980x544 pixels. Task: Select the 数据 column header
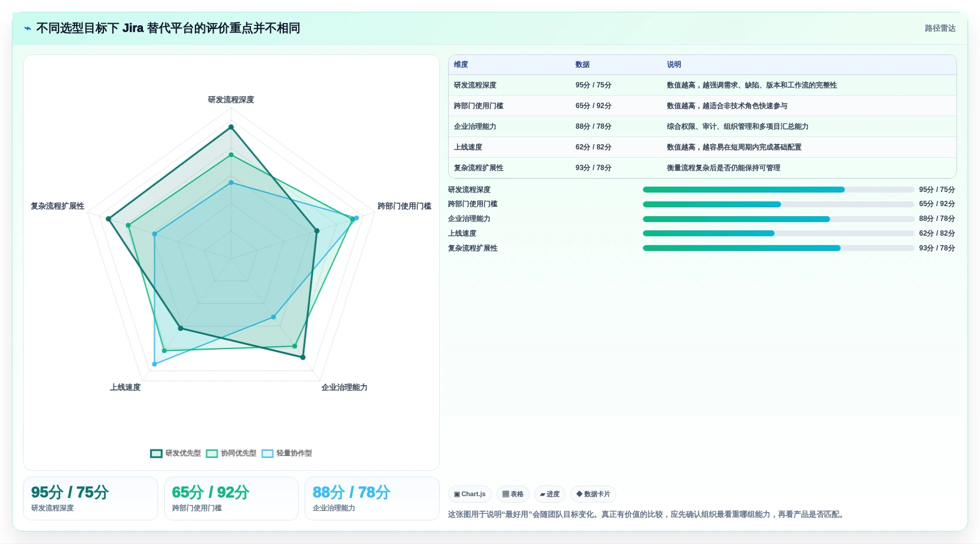(583, 65)
